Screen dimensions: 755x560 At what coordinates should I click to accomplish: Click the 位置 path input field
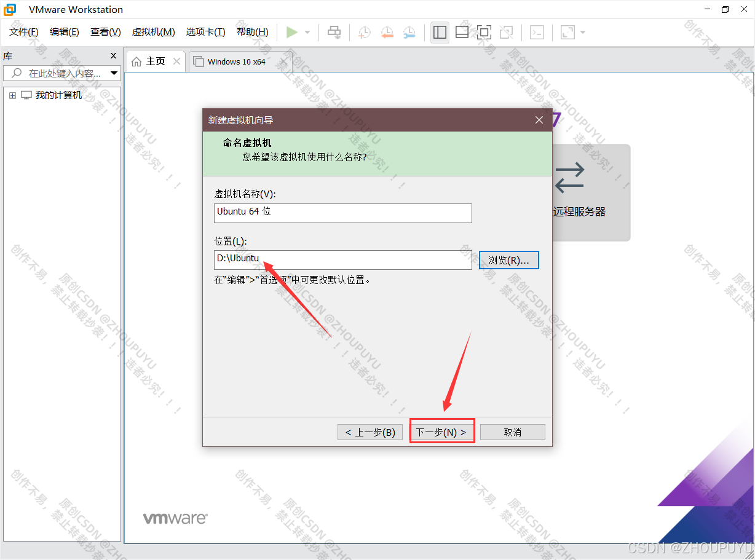click(x=343, y=260)
